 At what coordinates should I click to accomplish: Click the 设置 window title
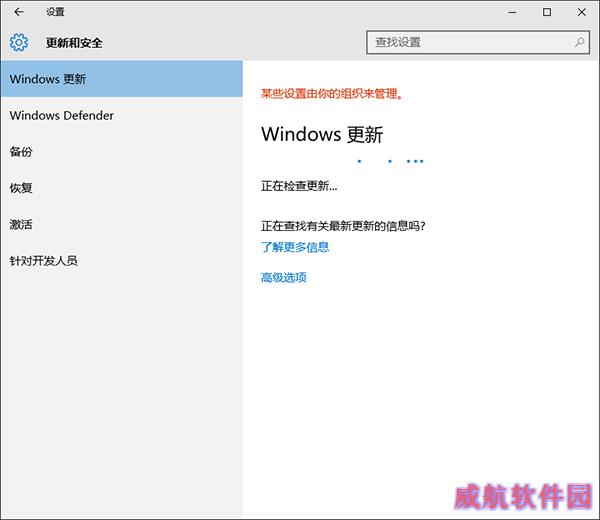[x=55, y=12]
